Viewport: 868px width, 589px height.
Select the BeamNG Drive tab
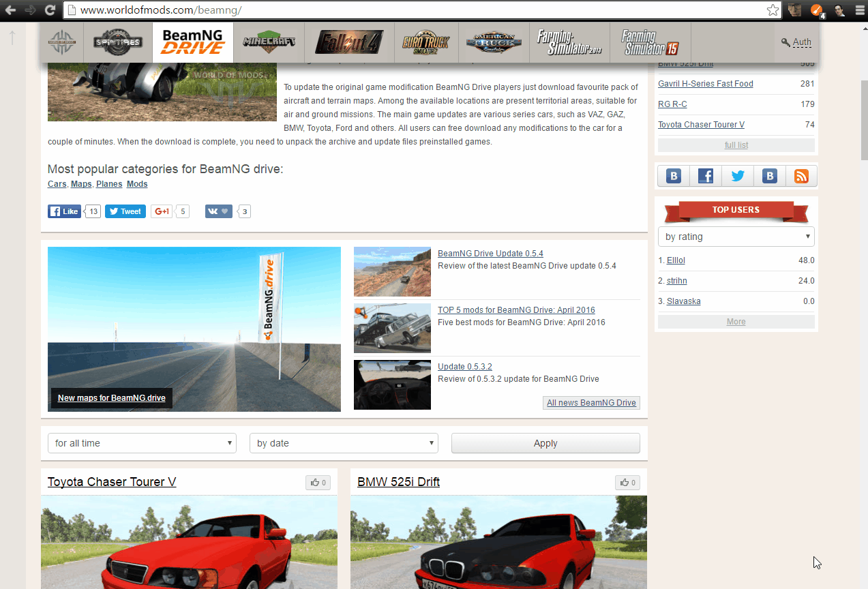[x=193, y=42]
